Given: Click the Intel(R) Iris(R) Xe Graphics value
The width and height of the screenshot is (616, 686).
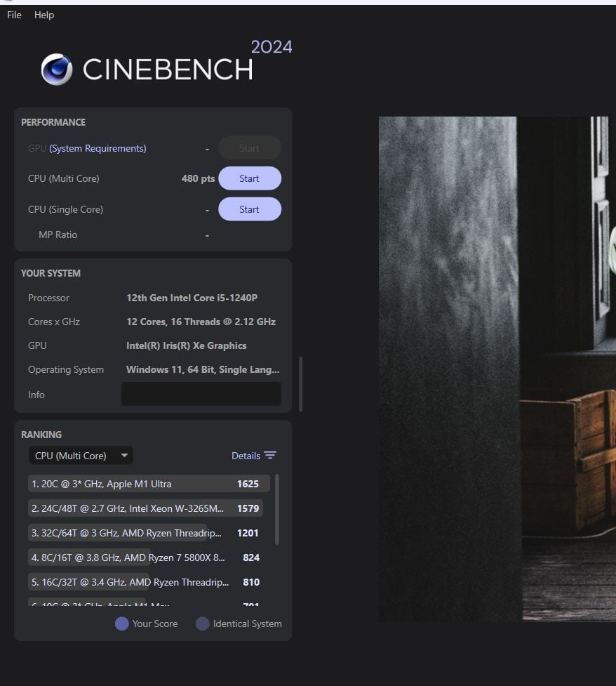Looking at the screenshot, I should click(x=186, y=345).
